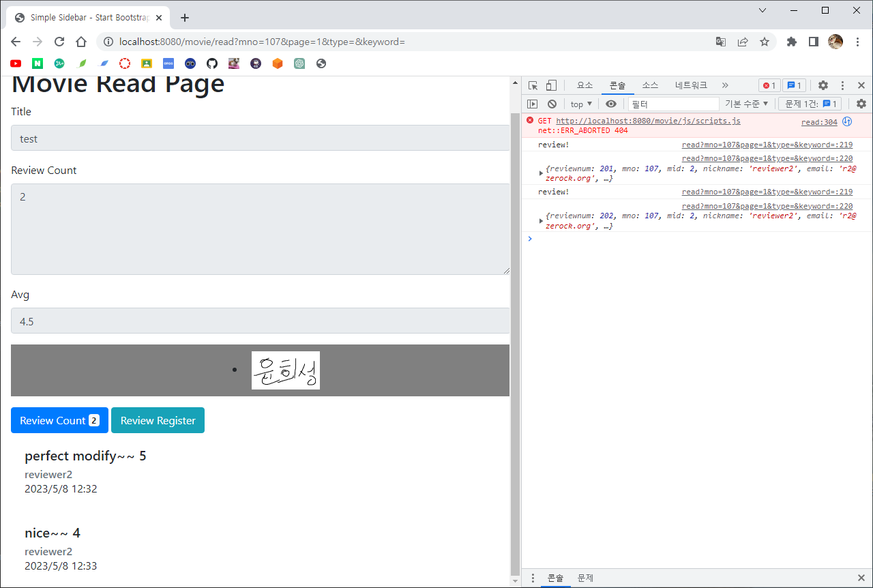The image size is (873, 588).
Task: Open DevTools main settings gear
Action: 823,85
